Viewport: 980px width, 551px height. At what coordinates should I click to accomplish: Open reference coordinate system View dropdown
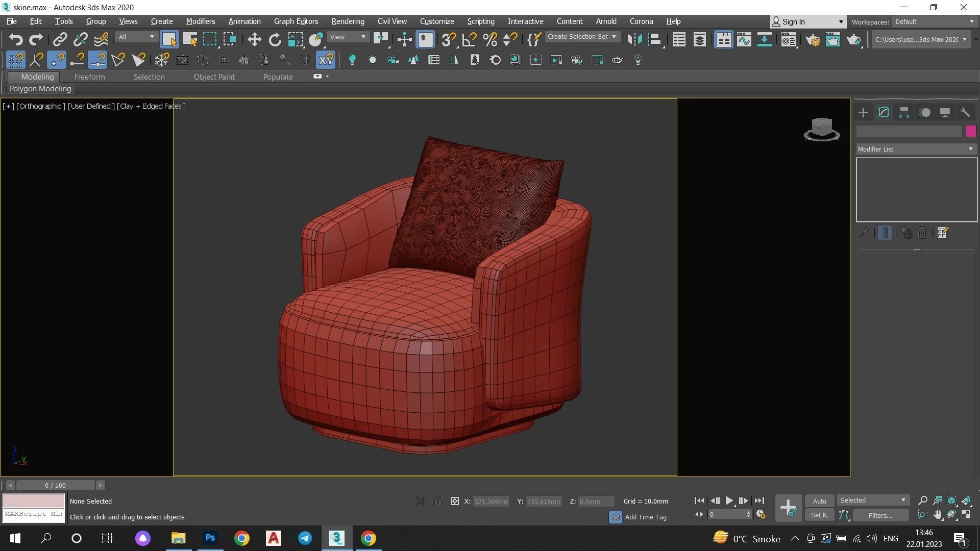[348, 37]
